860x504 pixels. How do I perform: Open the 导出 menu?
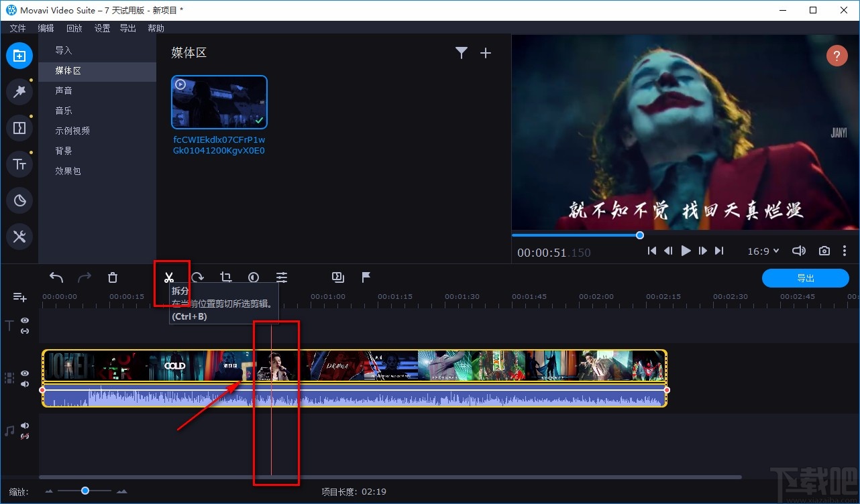[x=127, y=28]
